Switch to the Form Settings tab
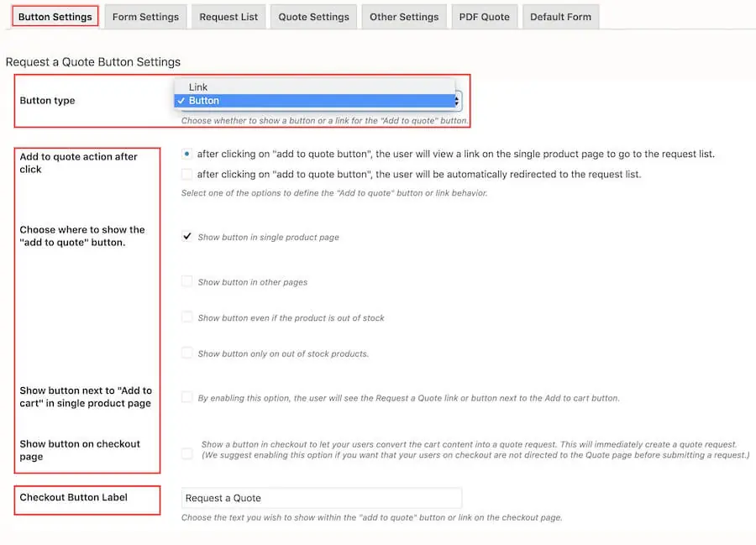 coord(145,17)
